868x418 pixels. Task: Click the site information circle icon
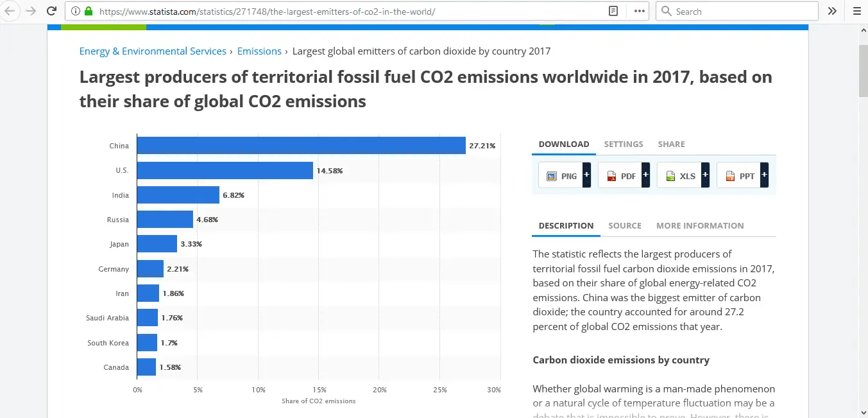tap(76, 12)
